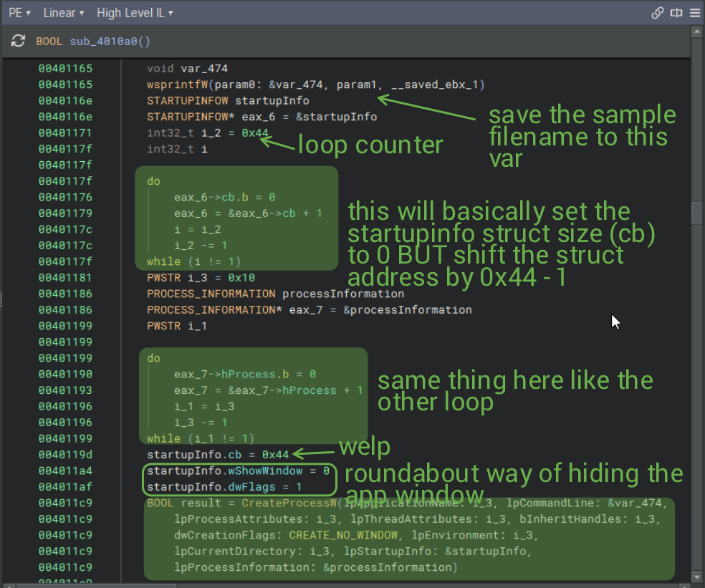The image size is (705, 588).
Task: Click the split pane icon in the top bar
Action: 676,13
